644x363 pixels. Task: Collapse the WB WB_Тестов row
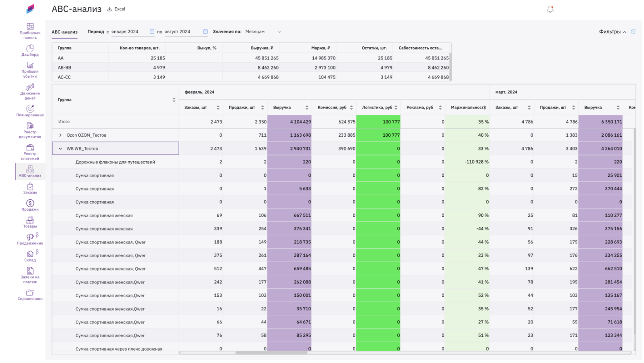click(x=61, y=149)
